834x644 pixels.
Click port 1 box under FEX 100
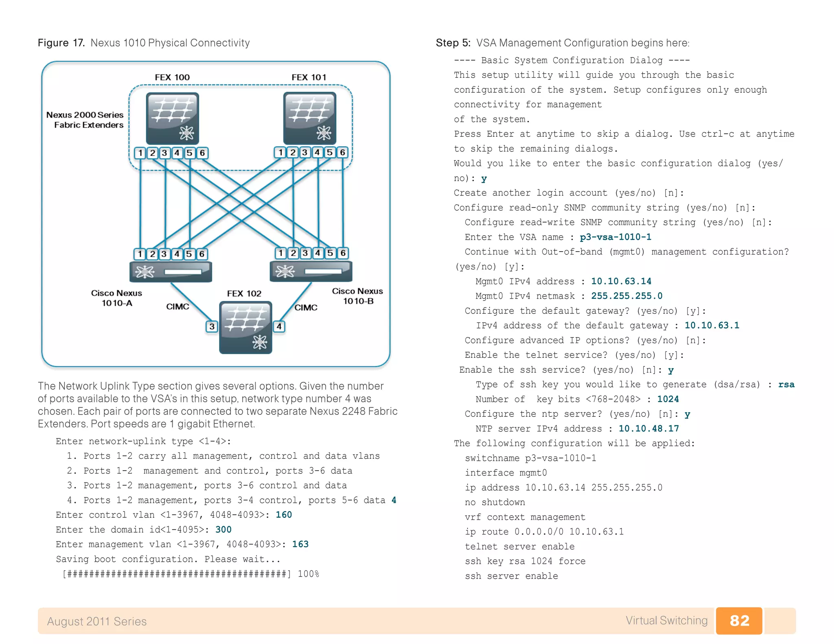click(140, 153)
